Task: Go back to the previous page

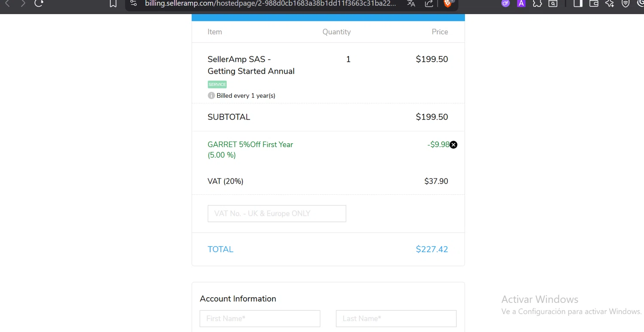Action: [x=7, y=3]
